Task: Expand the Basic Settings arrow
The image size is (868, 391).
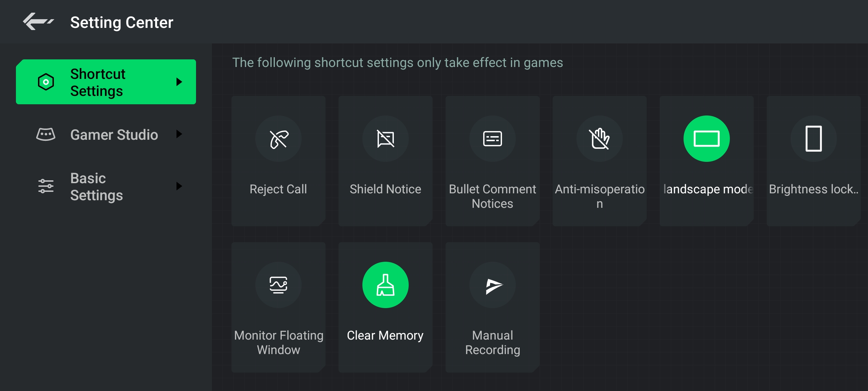Action: tap(179, 186)
